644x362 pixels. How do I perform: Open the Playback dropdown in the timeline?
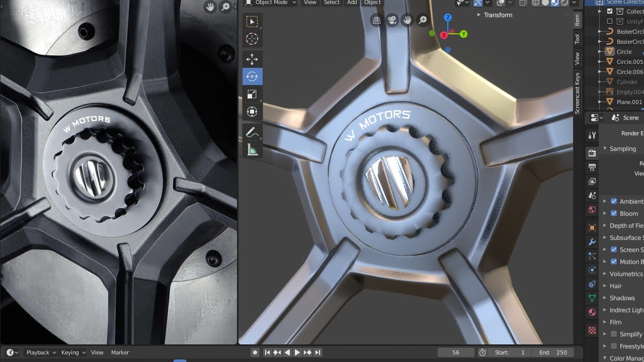click(x=41, y=352)
